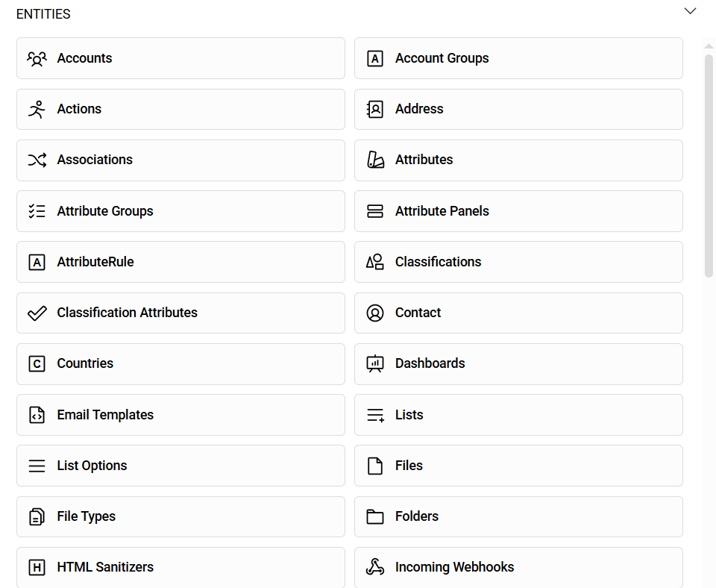Click the vertical scrollbar thumb
This screenshot has width=716, height=588.
pyautogui.click(x=709, y=164)
